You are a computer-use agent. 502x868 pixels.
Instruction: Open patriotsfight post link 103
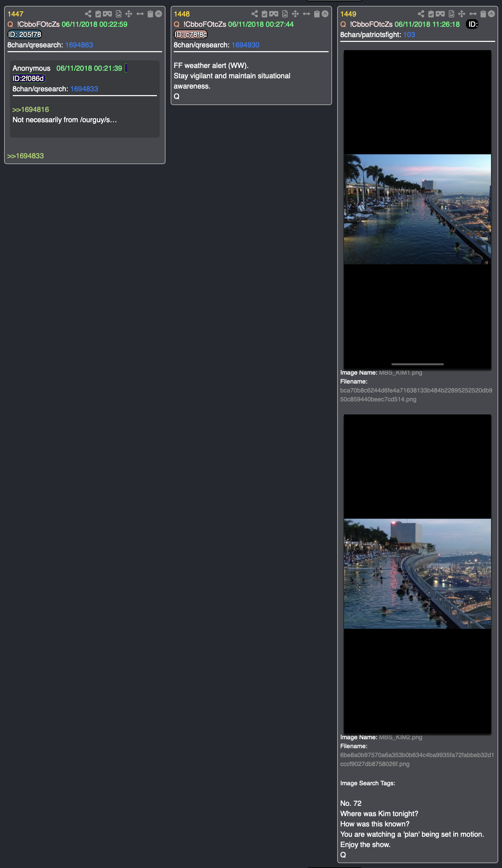(x=409, y=34)
